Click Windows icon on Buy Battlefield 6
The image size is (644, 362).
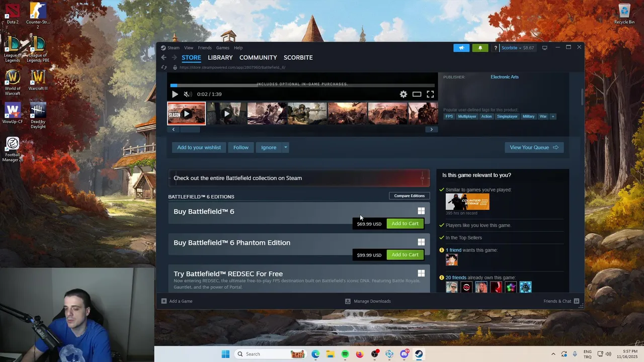pos(421,211)
